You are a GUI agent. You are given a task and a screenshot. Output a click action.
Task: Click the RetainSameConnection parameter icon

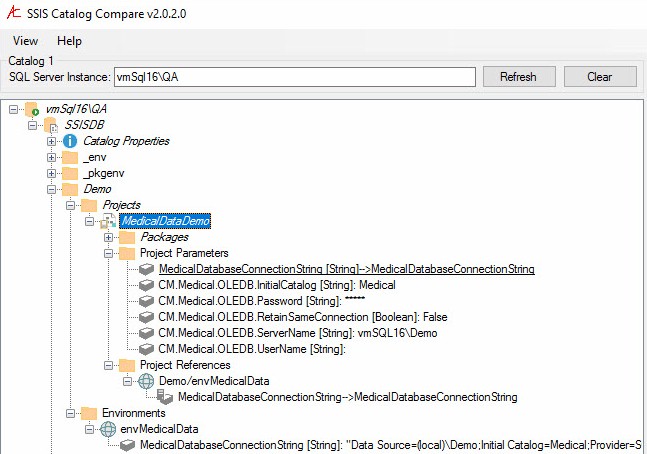pyautogui.click(x=146, y=317)
